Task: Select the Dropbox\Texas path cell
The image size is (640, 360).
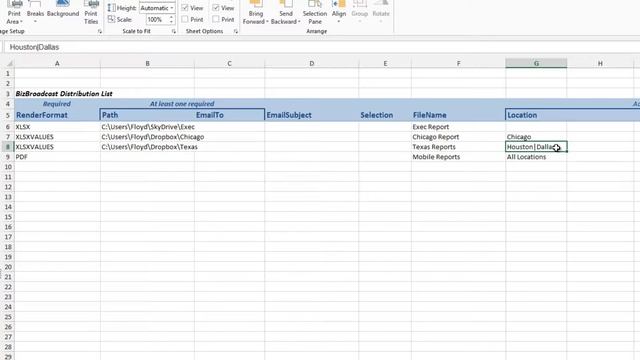Action: (147, 147)
